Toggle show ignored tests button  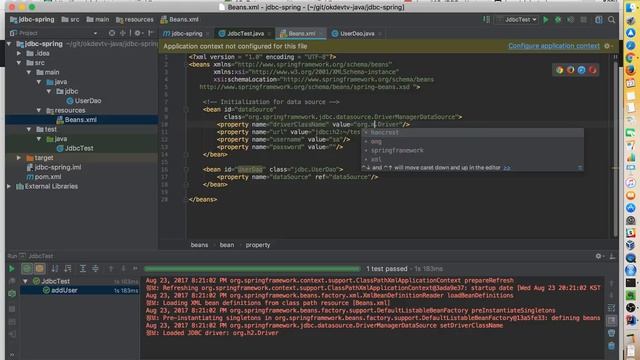(x=40, y=269)
